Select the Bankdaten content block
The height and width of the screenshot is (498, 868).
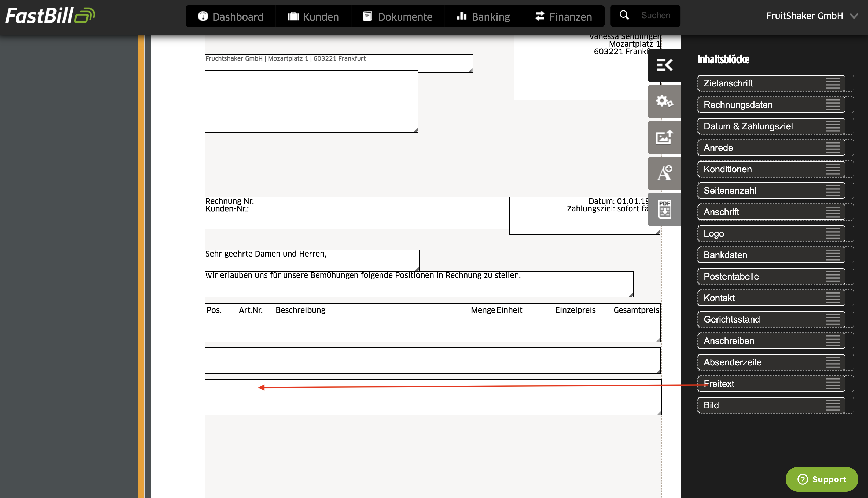771,255
